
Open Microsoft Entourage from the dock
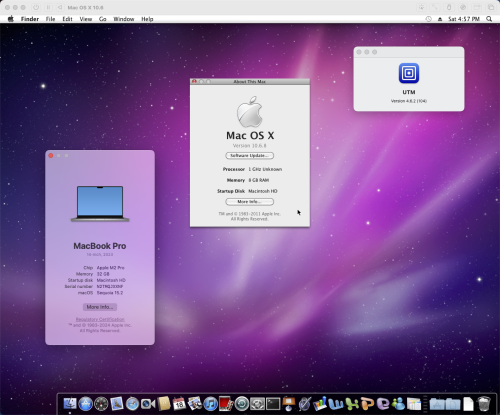pyautogui.click(x=383, y=404)
